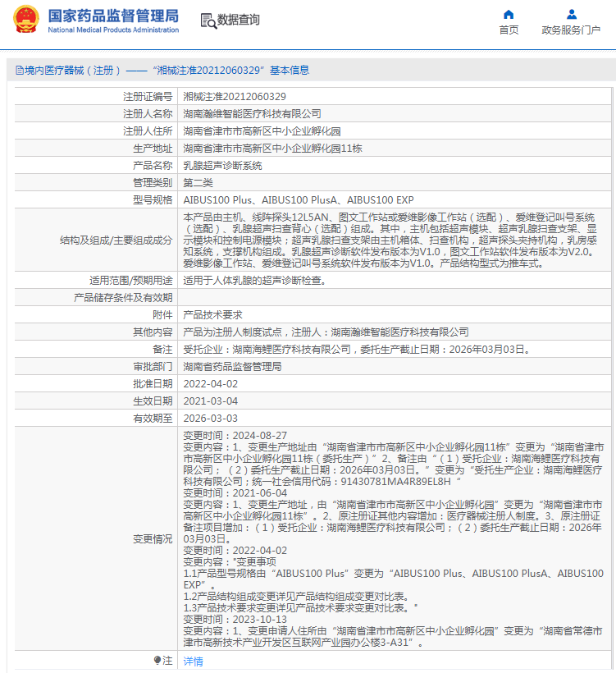Click the 数据查询 heading text

pos(238,21)
